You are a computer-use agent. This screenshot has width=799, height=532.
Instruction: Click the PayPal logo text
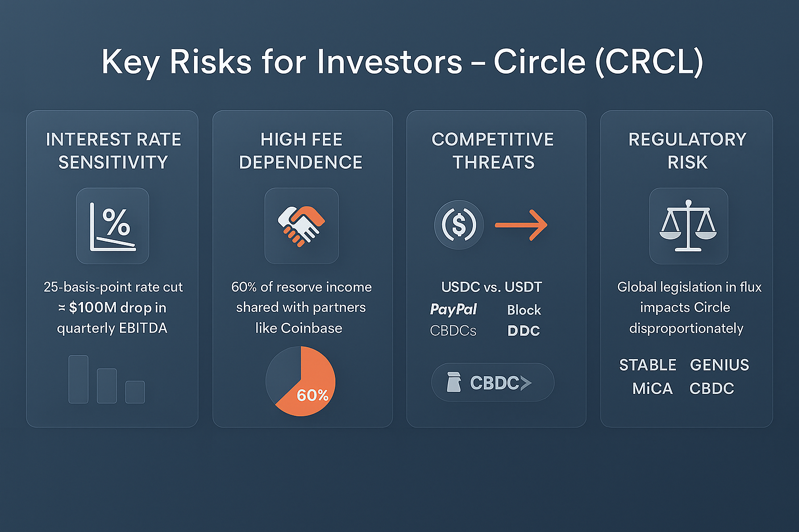pos(453,309)
